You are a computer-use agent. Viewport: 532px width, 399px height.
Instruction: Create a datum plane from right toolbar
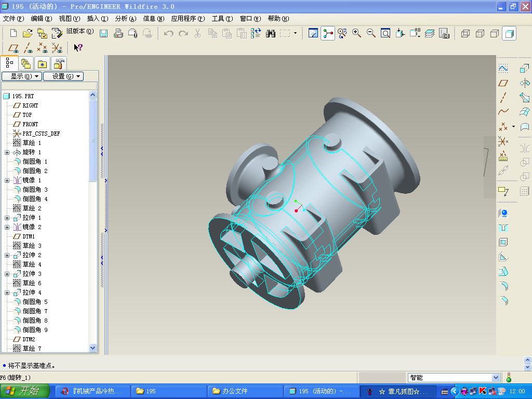click(x=503, y=83)
